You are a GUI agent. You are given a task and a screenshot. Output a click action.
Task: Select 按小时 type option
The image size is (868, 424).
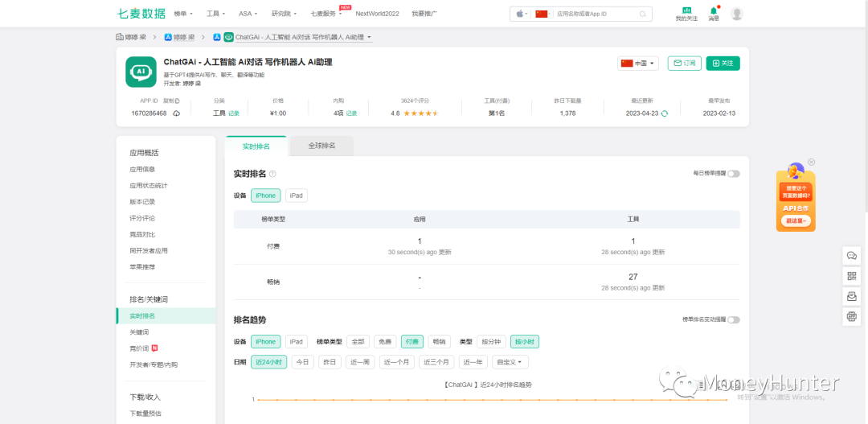[x=525, y=342]
